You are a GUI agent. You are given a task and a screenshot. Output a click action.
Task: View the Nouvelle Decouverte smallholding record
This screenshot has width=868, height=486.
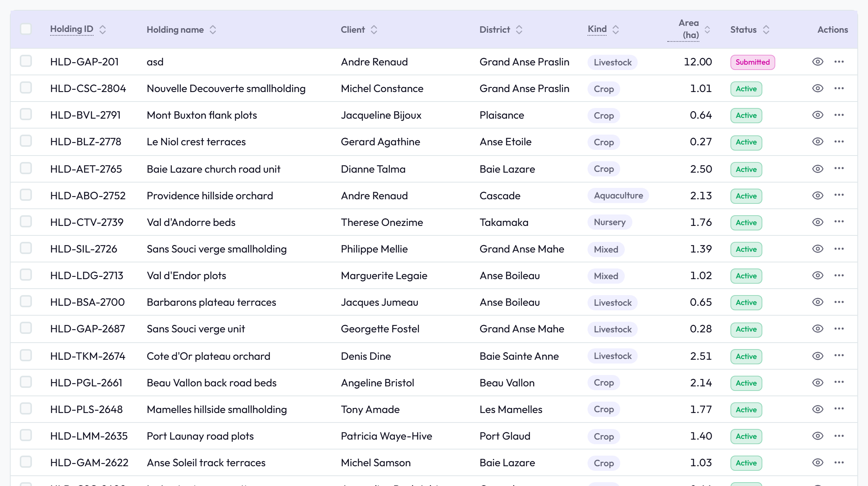pos(817,88)
